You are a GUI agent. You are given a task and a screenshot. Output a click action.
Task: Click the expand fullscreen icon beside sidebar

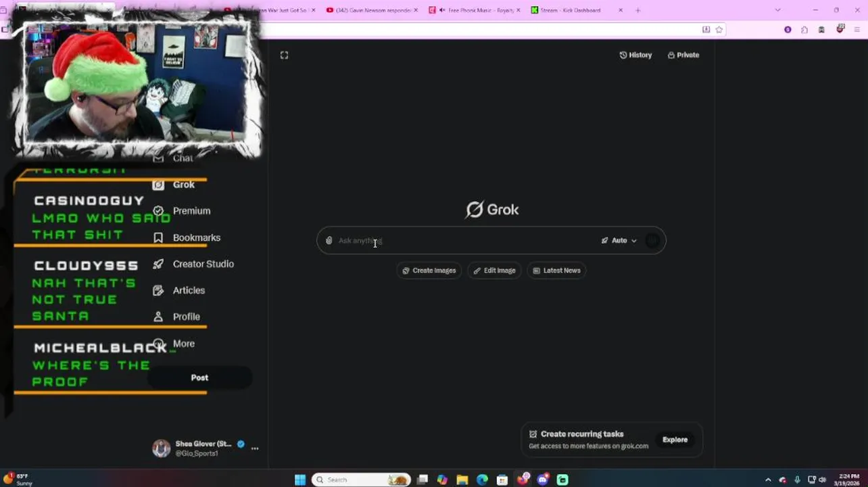pyautogui.click(x=285, y=55)
